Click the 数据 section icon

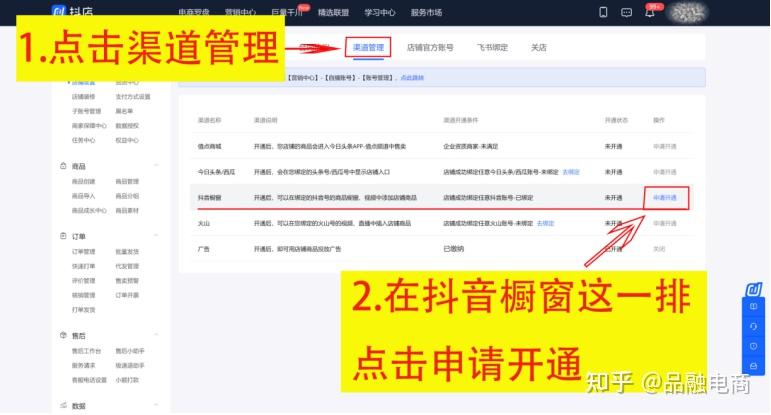63,406
